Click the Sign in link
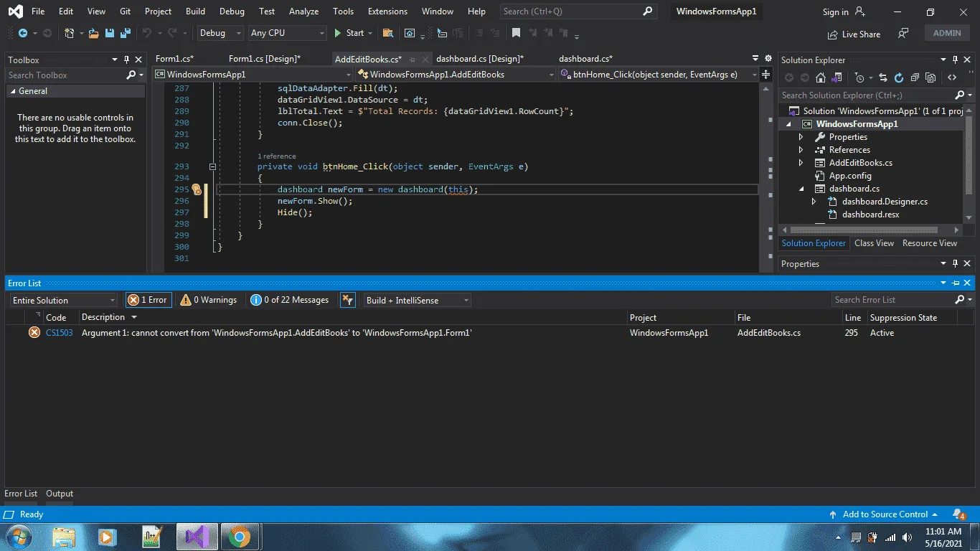This screenshot has width=980, height=551. (835, 12)
